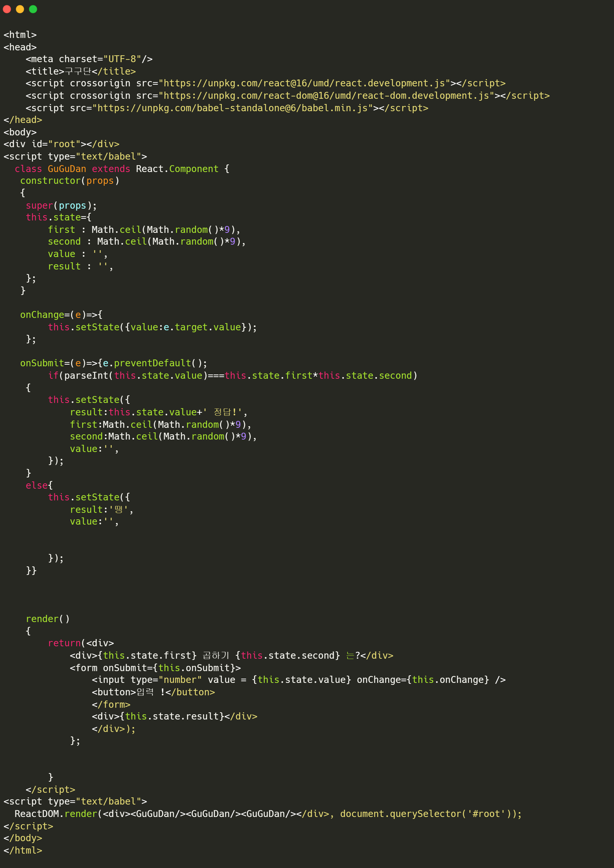Screen dimensions: 614x868
Task: Click the render() method line
Action: pos(48,619)
